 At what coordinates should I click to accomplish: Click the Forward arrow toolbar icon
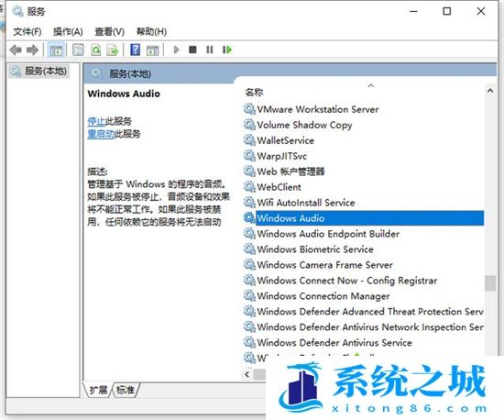(x=32, y=50)
